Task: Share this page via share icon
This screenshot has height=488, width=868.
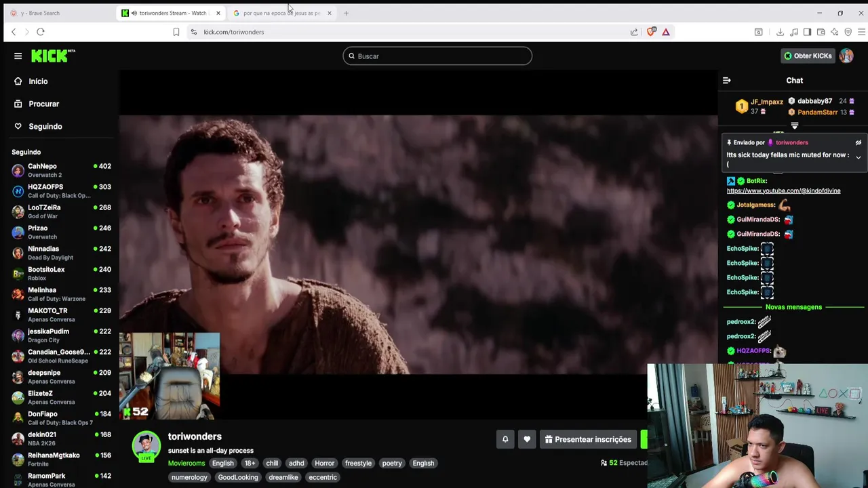Action: 634,32
